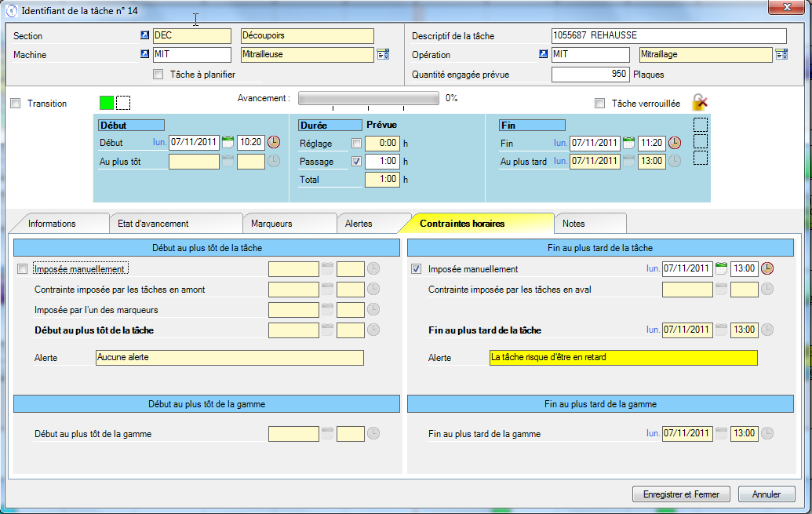Click the Annuler button
Viewport: 812px width, 514px height.
click(x=766, y=494)
